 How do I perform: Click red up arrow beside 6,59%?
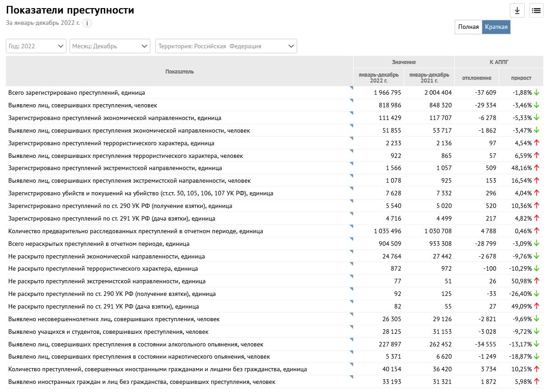pyautogui.click(x=536, y=156)
